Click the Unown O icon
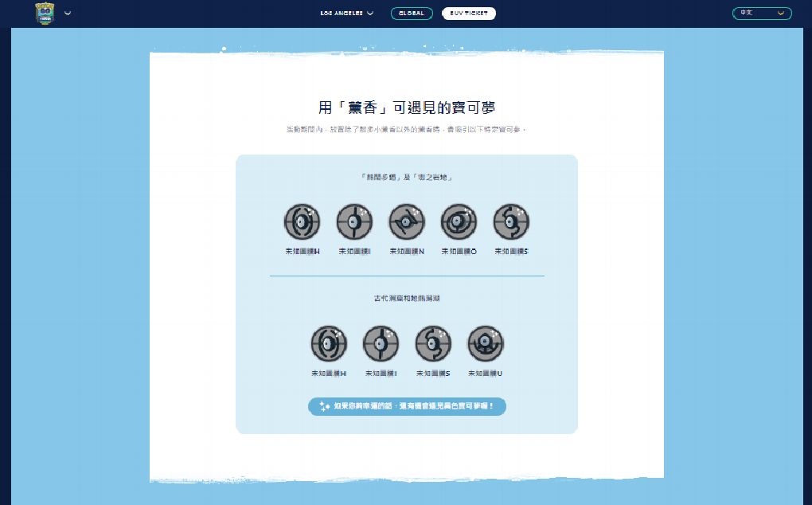 click(459, 221)
